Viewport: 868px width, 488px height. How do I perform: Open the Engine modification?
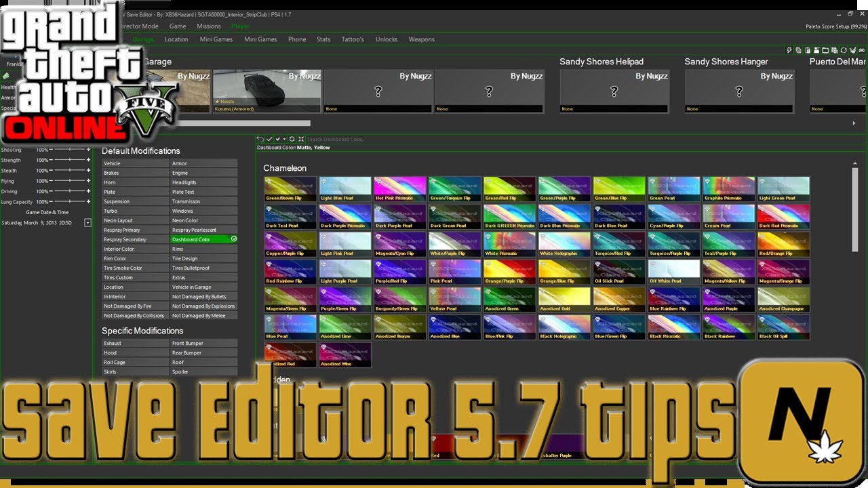tap(204, 173)
